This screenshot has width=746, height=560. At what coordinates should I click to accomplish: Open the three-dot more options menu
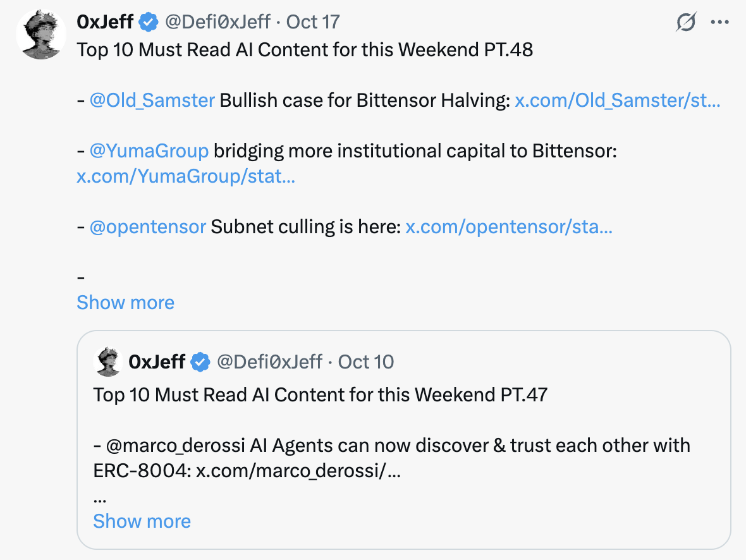[x=720, y=22]
